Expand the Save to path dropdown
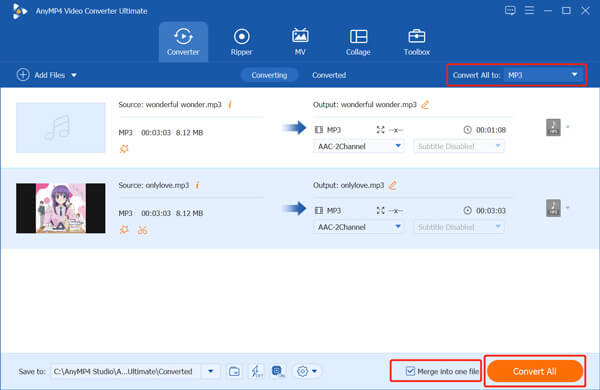Screen dimensions: 600x390 click(x=210, y=371)
